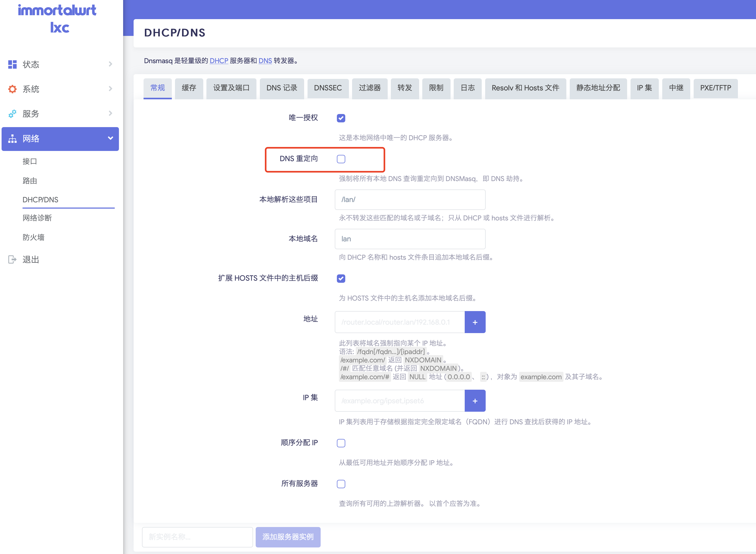Viewport: 756px width, 554px height.
Task: Click the 服务 cogs icon
Action: click(x=12, y=114)
